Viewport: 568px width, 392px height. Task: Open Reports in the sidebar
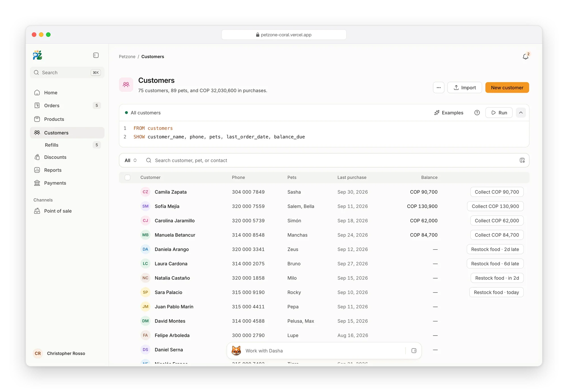(x=67, y=170)
